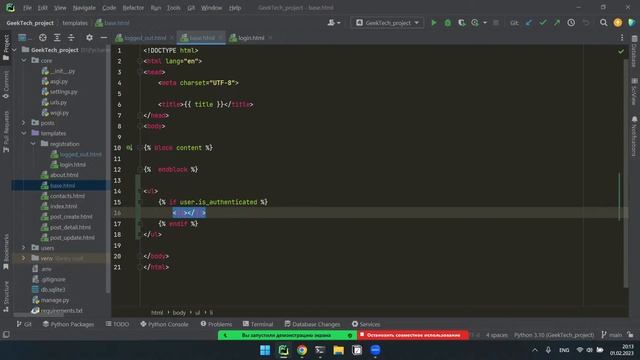Click main git branch widget
The height and width of the screenshot is (360, 640).
611,335
